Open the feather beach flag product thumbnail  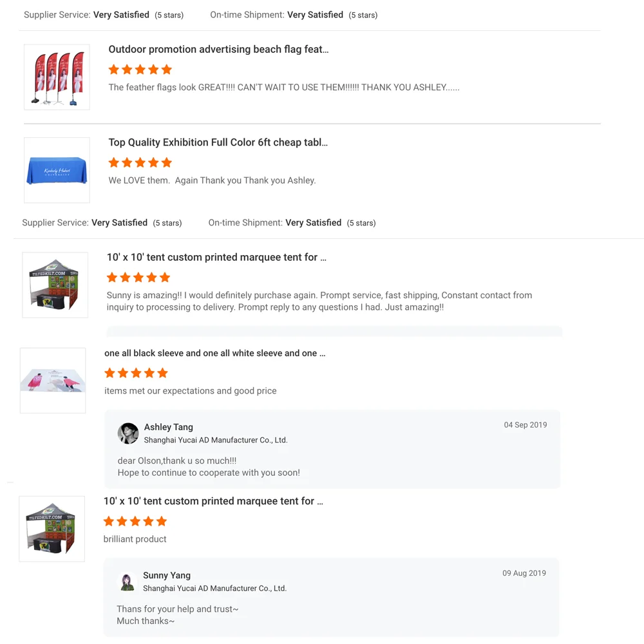point(57,77)
